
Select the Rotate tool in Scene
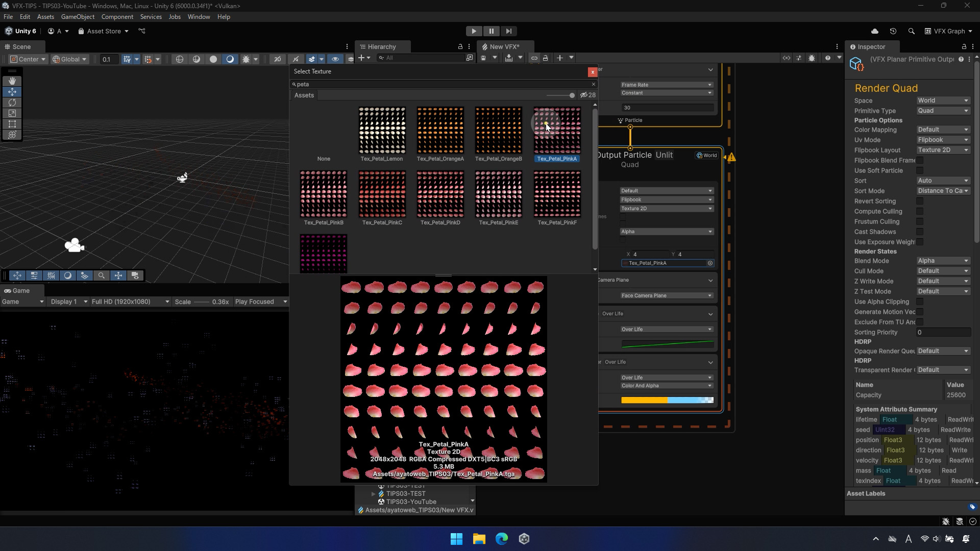coord(12,103)
